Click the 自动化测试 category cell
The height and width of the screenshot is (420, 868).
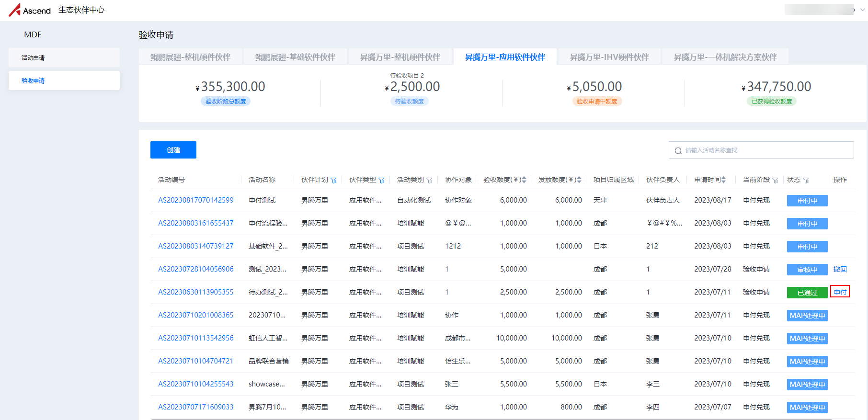414,200
